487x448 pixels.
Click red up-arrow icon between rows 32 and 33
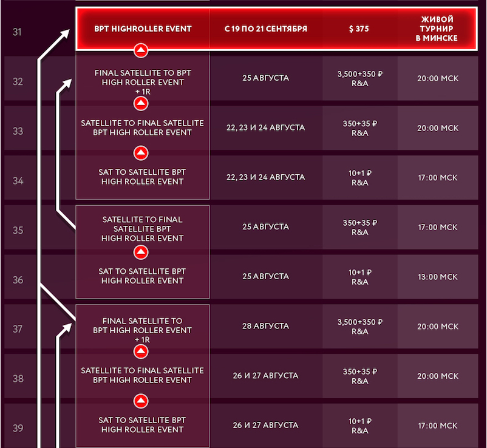141,103
